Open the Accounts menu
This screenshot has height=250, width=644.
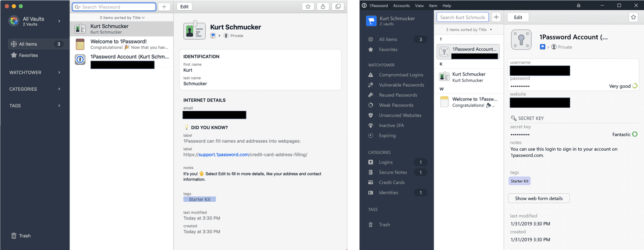point(401,6)
